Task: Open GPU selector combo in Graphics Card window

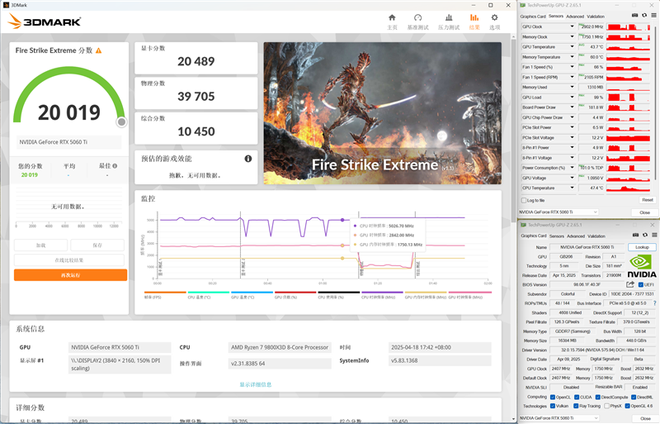Action: pos(559,418)
